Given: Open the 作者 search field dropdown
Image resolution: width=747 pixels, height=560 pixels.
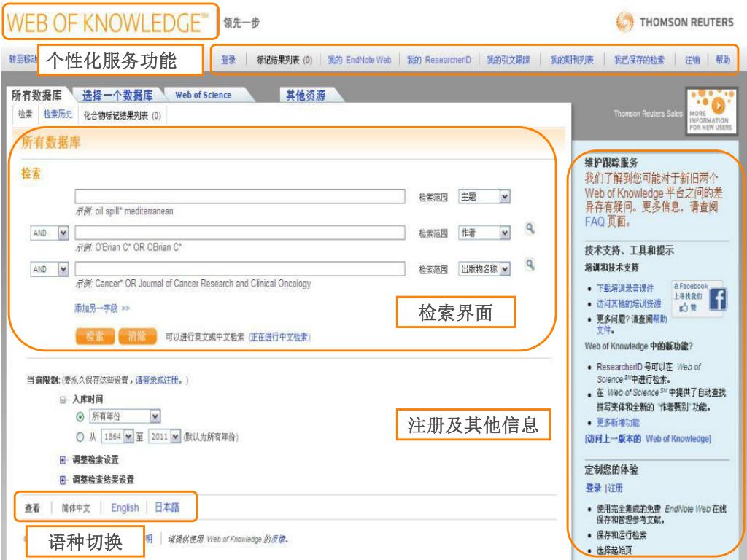Looking at the screenshot, I should tap(484, 233).
